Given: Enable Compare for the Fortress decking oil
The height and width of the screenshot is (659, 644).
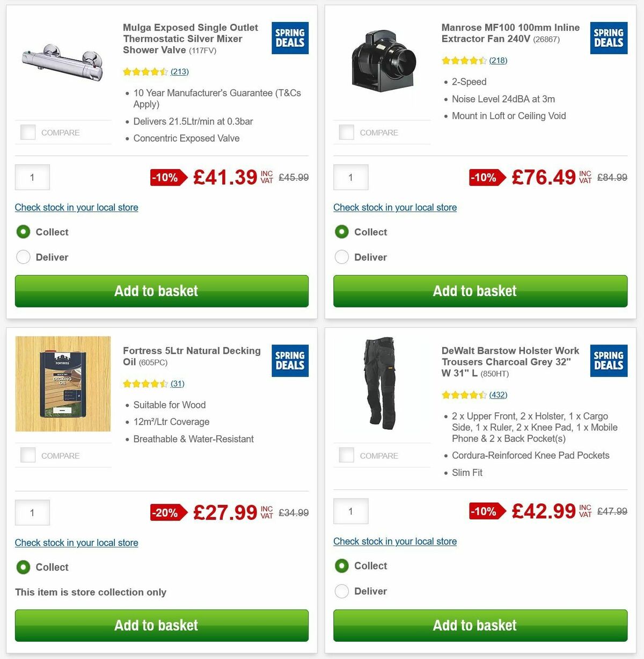Looking at the screenshot, I should coord(27,455).
